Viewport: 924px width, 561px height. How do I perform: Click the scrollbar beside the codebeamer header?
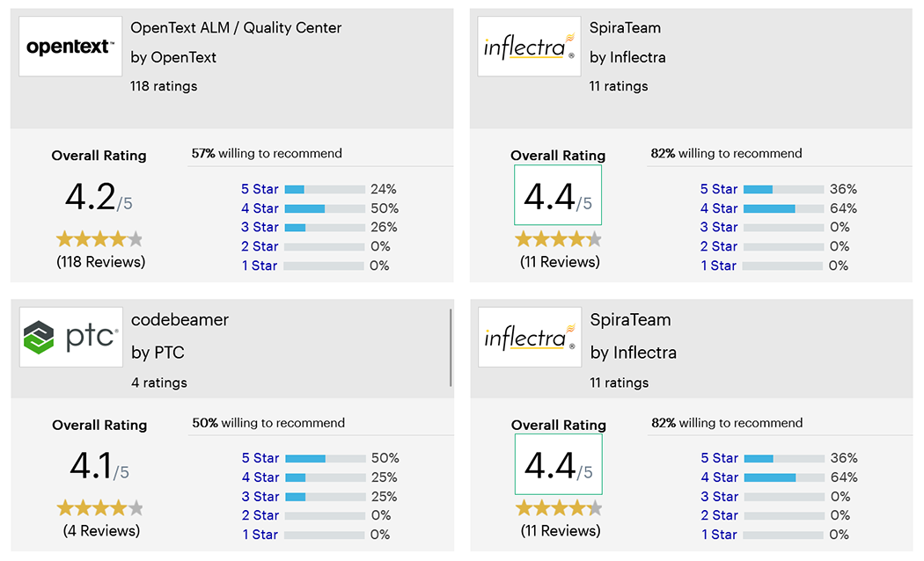(x=451, y=347)
